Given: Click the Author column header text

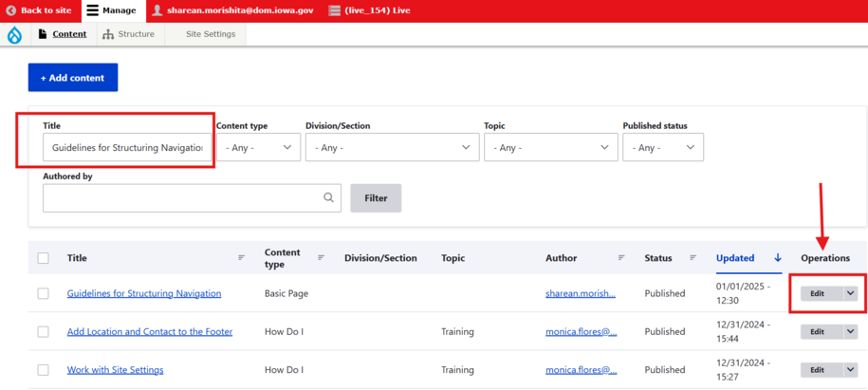Looking at the screenshot, I should [x=562, y=258].
